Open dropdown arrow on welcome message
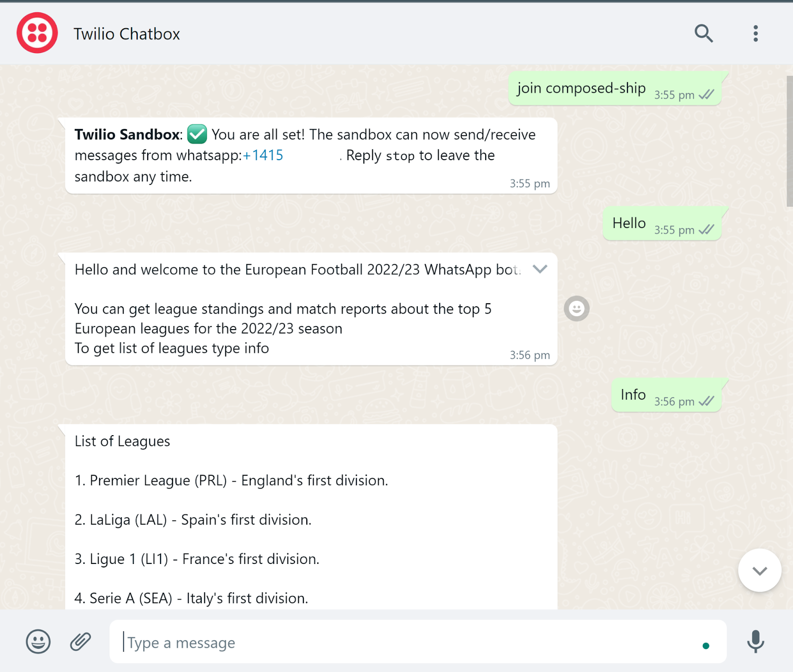Image resolution: width=793 pixels, height=672 pixels. [x=540, y=269]
